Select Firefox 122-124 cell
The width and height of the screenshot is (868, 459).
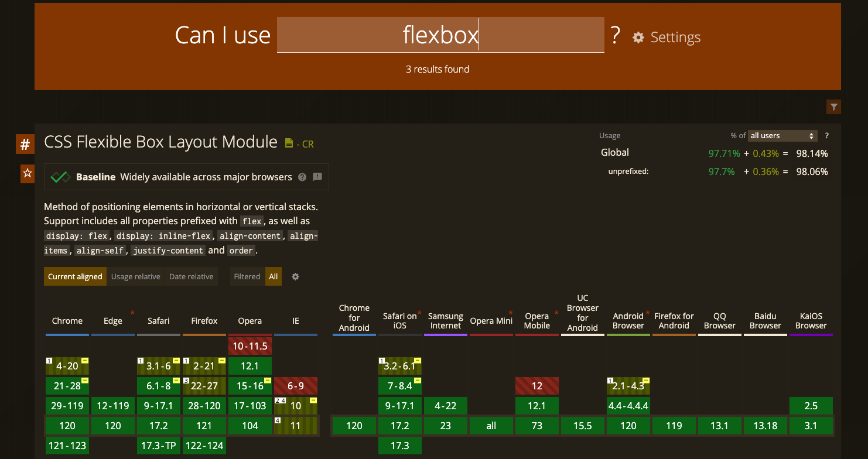tap(204, 446)
